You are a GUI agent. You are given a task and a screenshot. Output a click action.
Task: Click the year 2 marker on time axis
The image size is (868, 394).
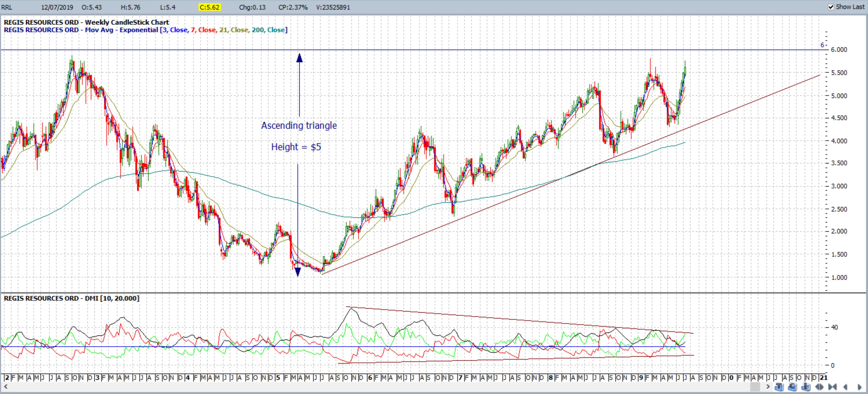pos(7,378)
